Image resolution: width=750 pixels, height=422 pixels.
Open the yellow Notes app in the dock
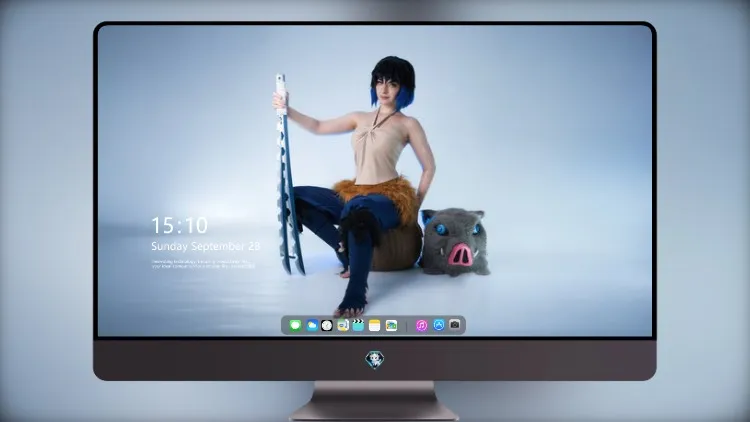pyautogui.click(x=375, y=326)
